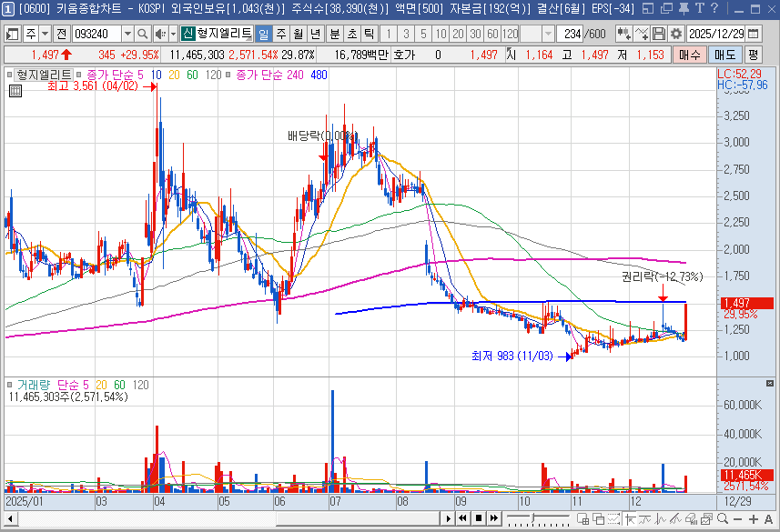This screenshot has width=780, height=532.
Task: Open the dropdown next to speaker icon
Action: (173, 34)
